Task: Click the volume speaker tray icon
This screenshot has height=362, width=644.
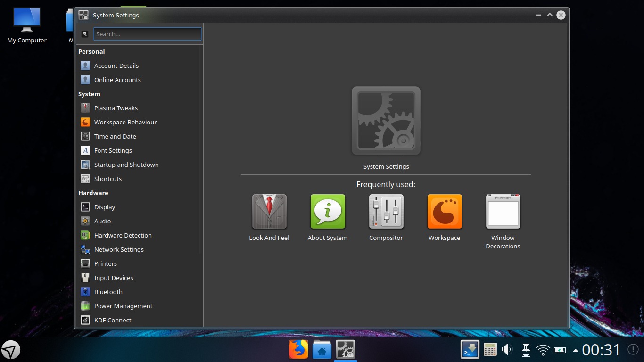Action: tap(507, 350)
